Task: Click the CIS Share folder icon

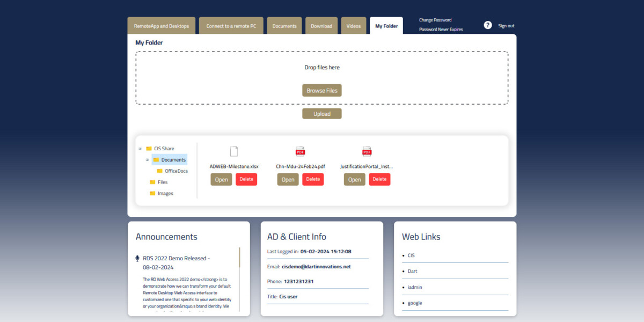Action: point(149,149)
